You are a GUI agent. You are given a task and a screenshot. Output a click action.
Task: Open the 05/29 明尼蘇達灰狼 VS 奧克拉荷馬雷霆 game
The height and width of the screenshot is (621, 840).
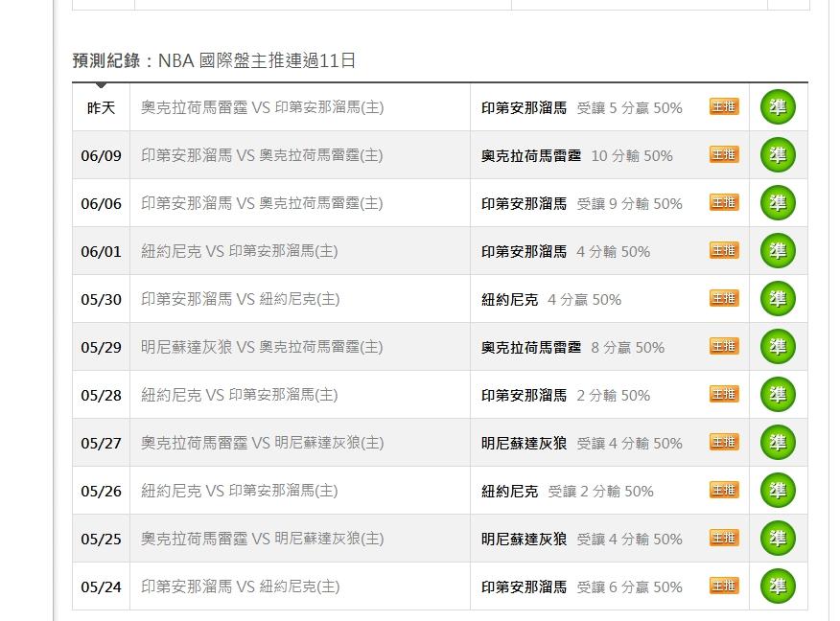[262, 348]
